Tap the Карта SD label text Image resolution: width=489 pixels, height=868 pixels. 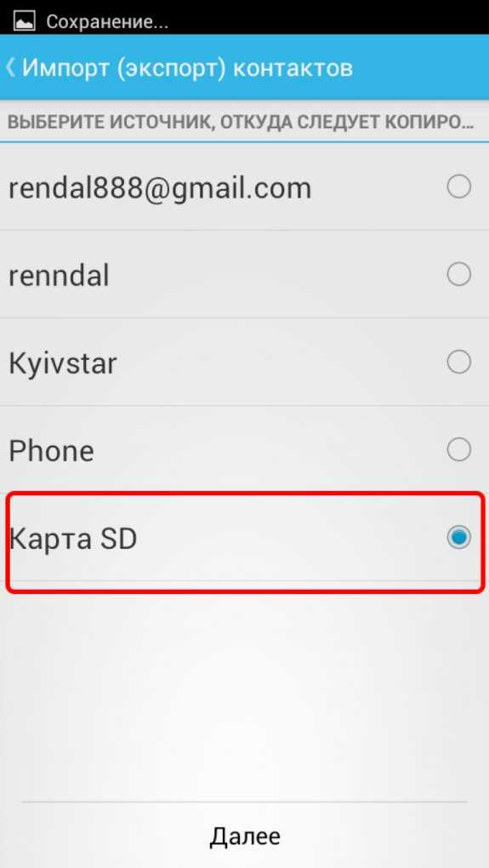coord(73,538)
